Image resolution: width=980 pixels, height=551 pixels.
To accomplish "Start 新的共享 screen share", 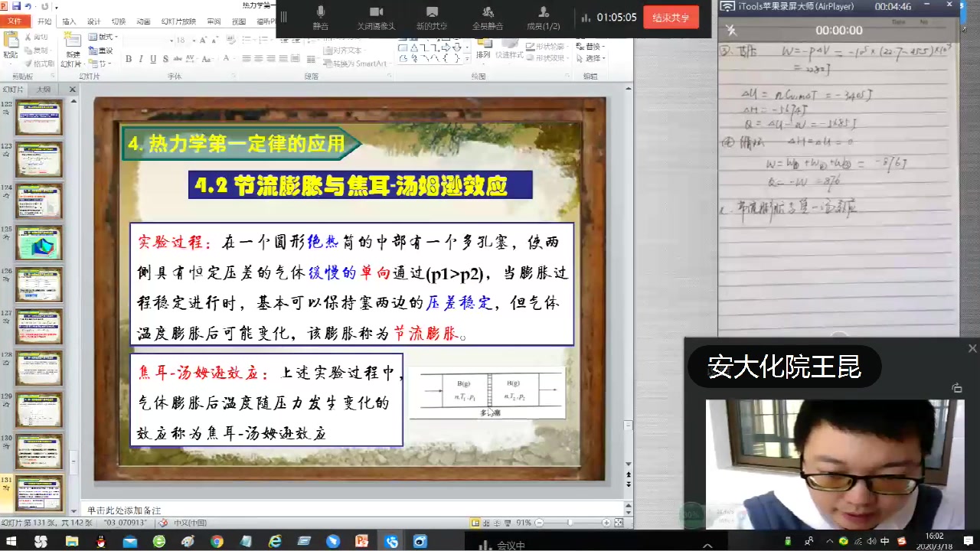I will click(x=432, y=18).
